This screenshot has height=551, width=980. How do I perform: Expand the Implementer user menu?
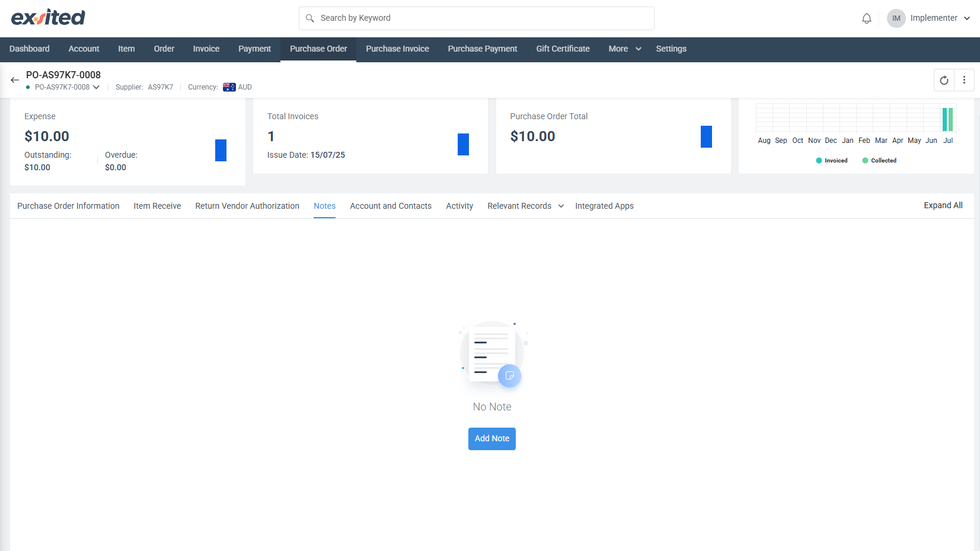(x=966, y=18)
